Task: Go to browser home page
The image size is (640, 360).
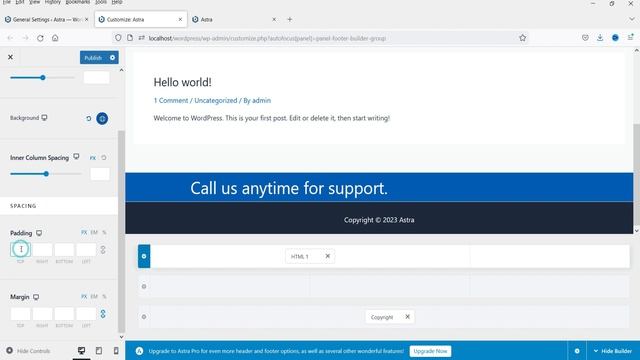Action: pyautogui.click(x=55, y=38)
